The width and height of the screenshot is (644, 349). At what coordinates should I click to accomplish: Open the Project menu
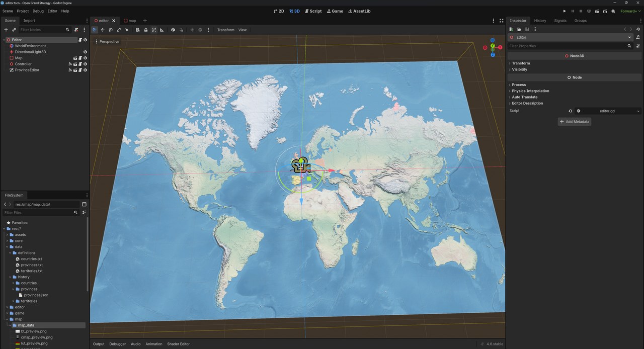click(x=23, y=11)
